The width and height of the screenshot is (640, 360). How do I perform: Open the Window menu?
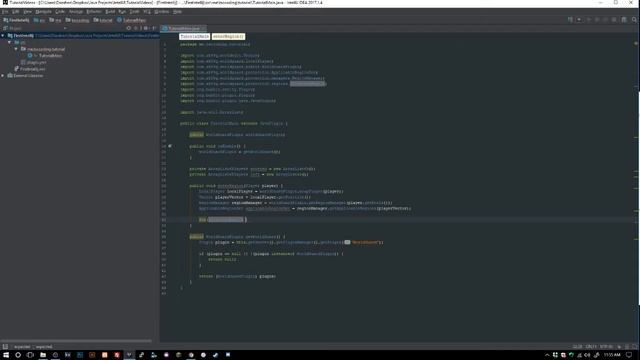pos(162,12)
